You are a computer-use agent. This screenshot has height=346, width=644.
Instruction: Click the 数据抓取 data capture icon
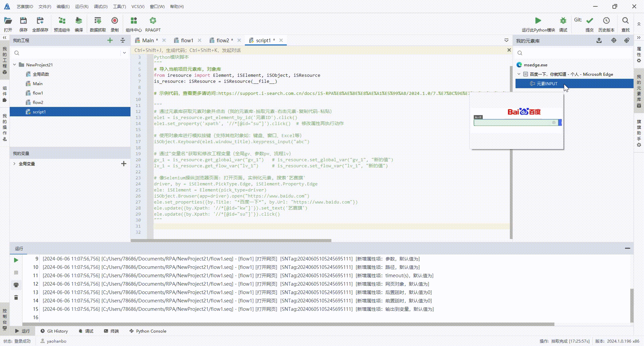pyautogui.click(x=98, y=21)
